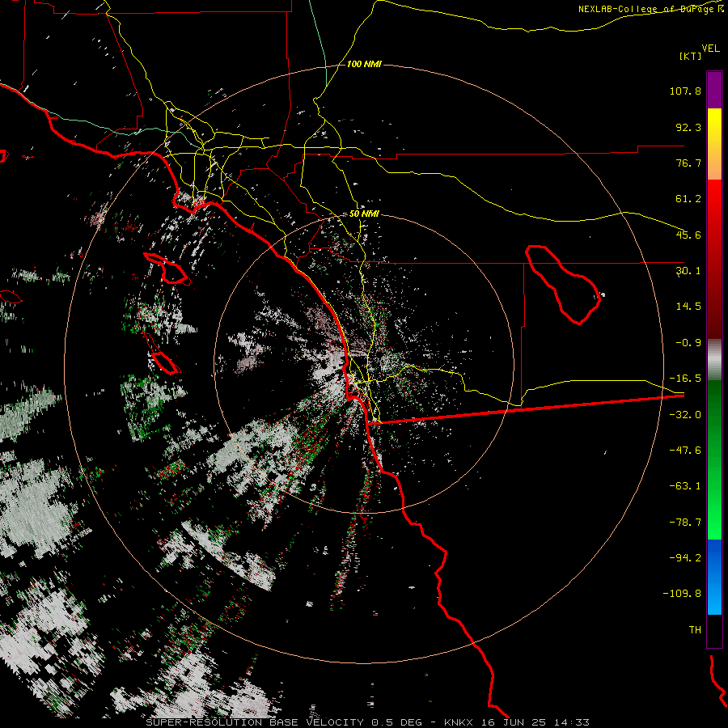Screen dimensions: 728x728
Task: Click the TH legend label
Action: click(x=695, y=630)
